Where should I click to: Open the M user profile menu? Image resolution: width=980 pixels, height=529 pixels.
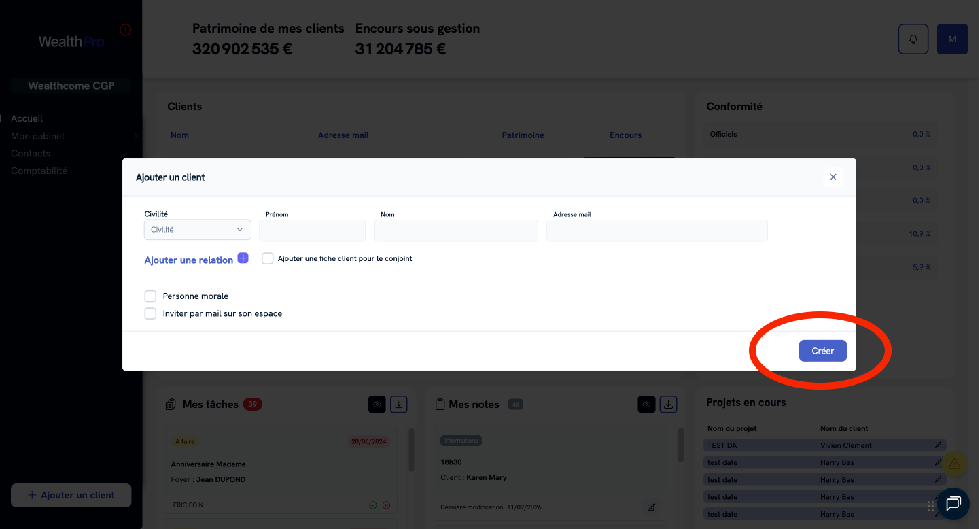point(951,39)
